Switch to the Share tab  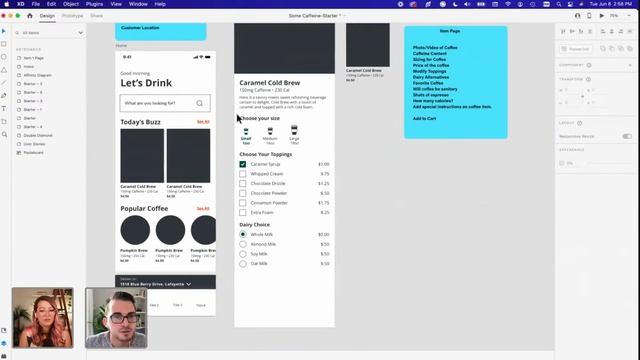97,16
